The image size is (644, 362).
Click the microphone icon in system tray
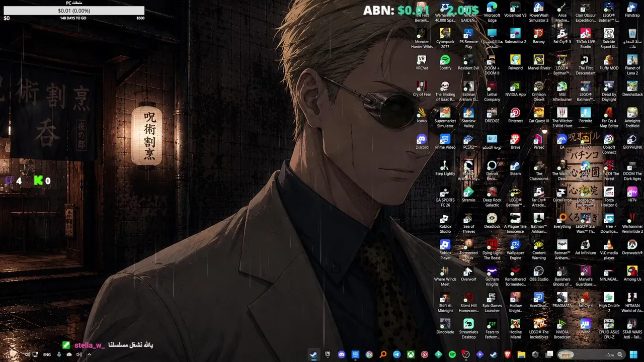[59, 354]
